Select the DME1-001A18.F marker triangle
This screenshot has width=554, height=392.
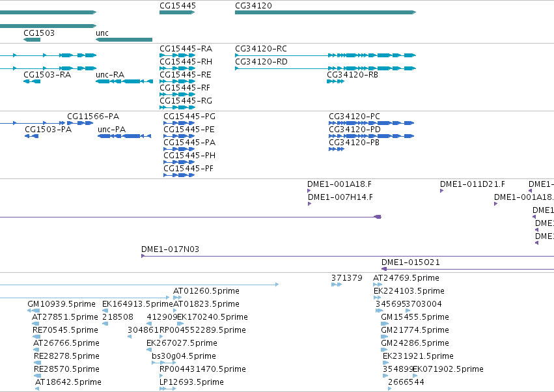(x=309, y=191)
